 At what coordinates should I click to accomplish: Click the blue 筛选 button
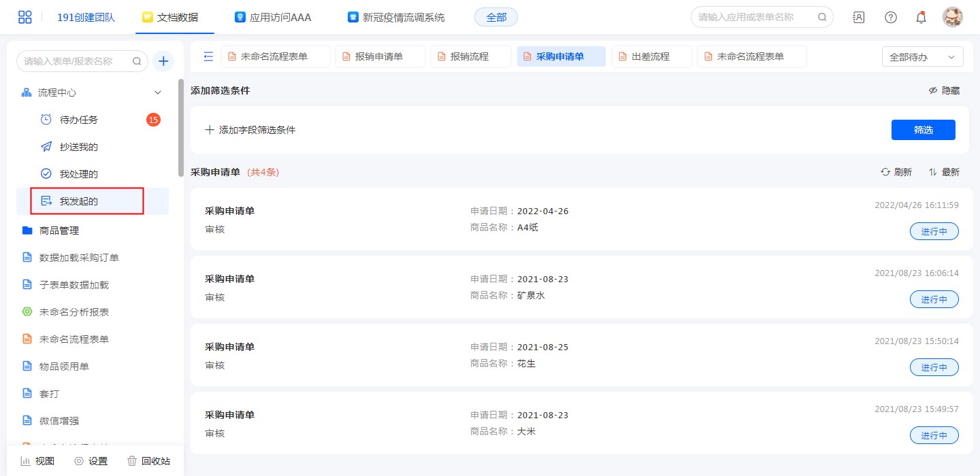pos(923,130)
